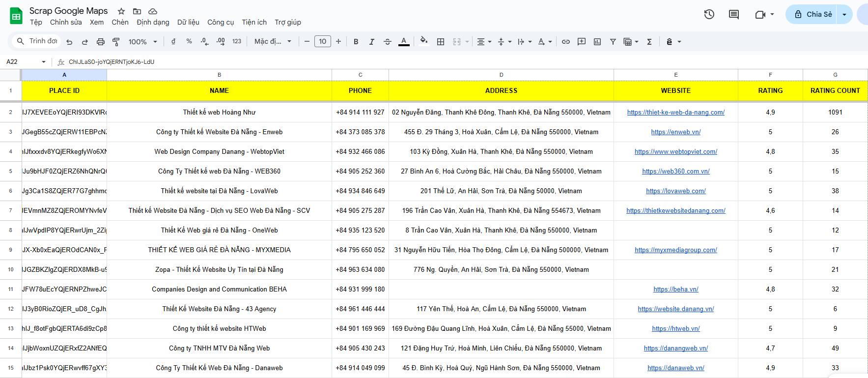Increase font size plus button
Screen dimensions: 868x378
click(x=338, y=42)
